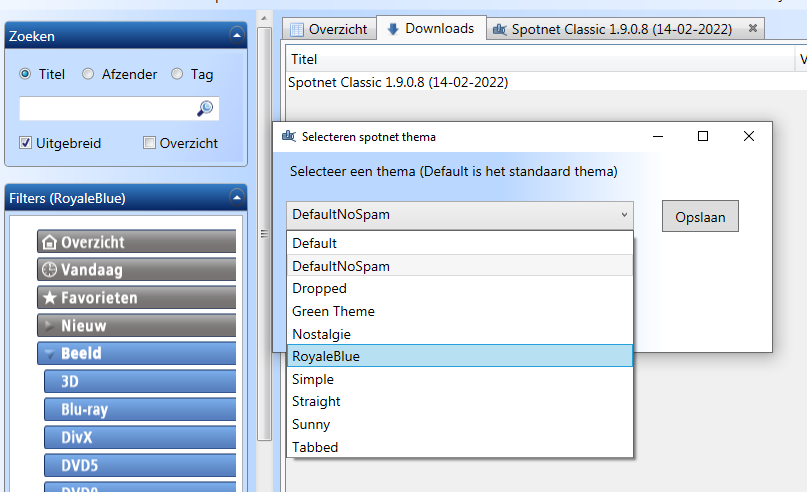Viewport: 807px width, 492px height.
Task: Open the Overzicht filter button
Action: pyautogui.click(x=136, y=242)
